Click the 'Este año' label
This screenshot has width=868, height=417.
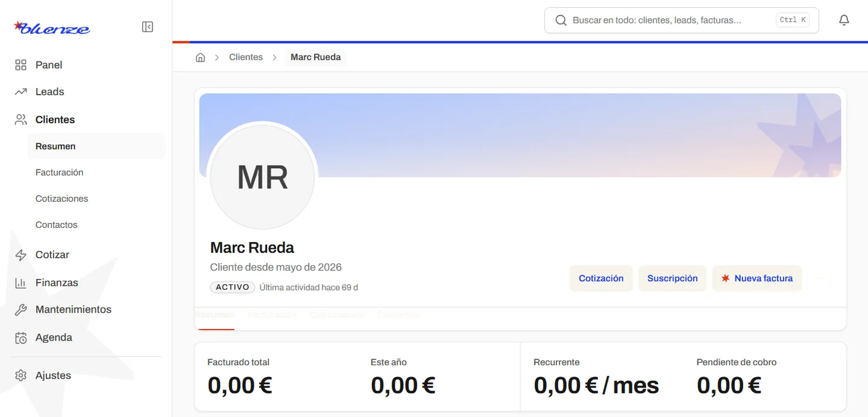pyautogui.click(x=389, y=362)
